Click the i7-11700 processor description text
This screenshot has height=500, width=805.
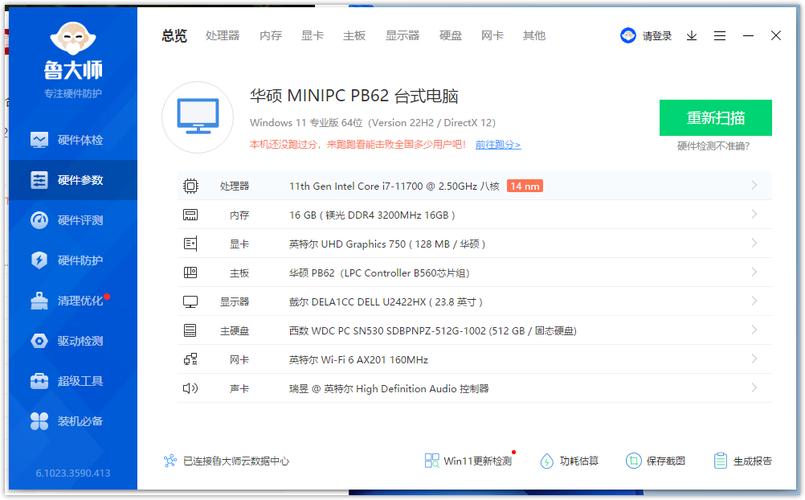coord(394,186)
